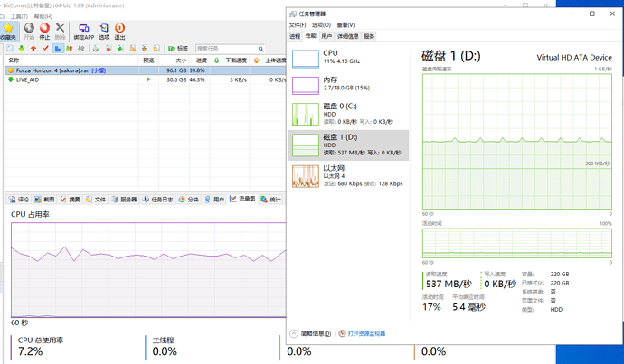This screenshot has height=364, width=624.
Task: Open the 工具(T) menu in BitComet
Action: coord(19,16)
